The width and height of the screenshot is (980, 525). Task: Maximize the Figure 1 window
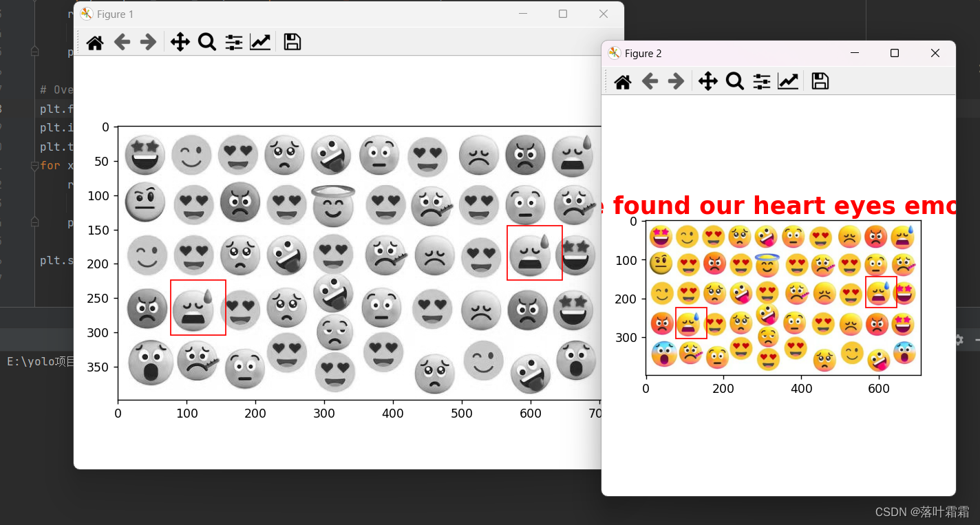pyautogui.click(x=563, y=14)
